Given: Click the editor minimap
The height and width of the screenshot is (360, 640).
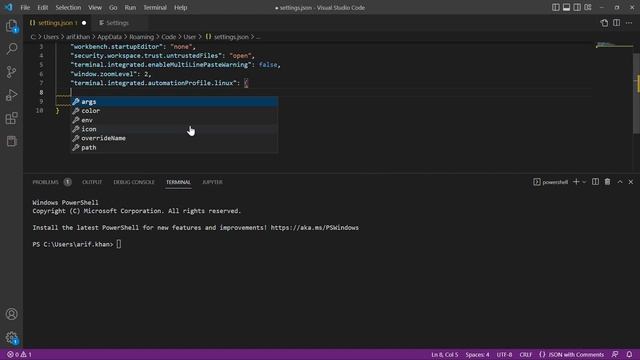Looking at the screenshot, I should click(613, 45).
